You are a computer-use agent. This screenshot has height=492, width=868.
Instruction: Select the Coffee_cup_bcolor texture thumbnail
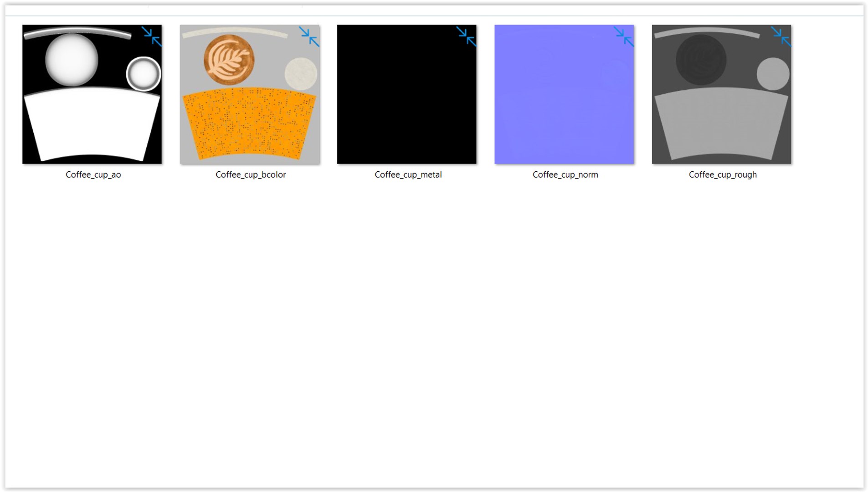click(250, 94)
